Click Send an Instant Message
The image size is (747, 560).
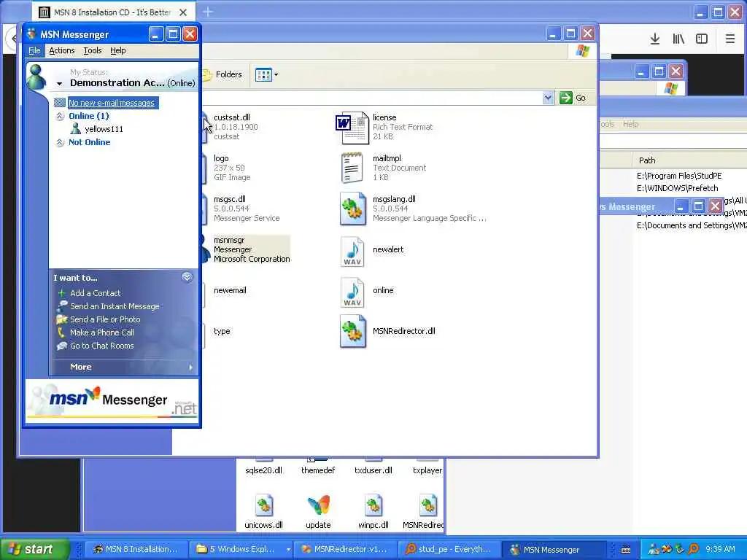pos(115,306)
